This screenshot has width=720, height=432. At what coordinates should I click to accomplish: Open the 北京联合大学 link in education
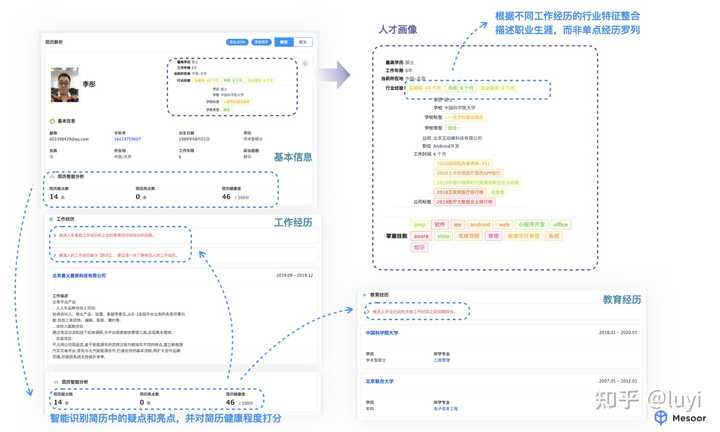(379, 381)
